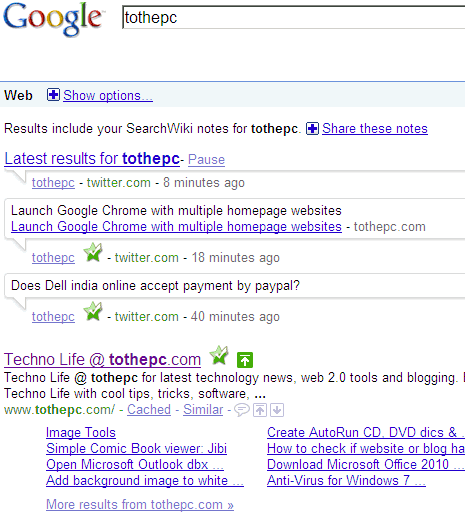Open Show options link
This screenshot has width=465, height=516.
pos(108,96)
